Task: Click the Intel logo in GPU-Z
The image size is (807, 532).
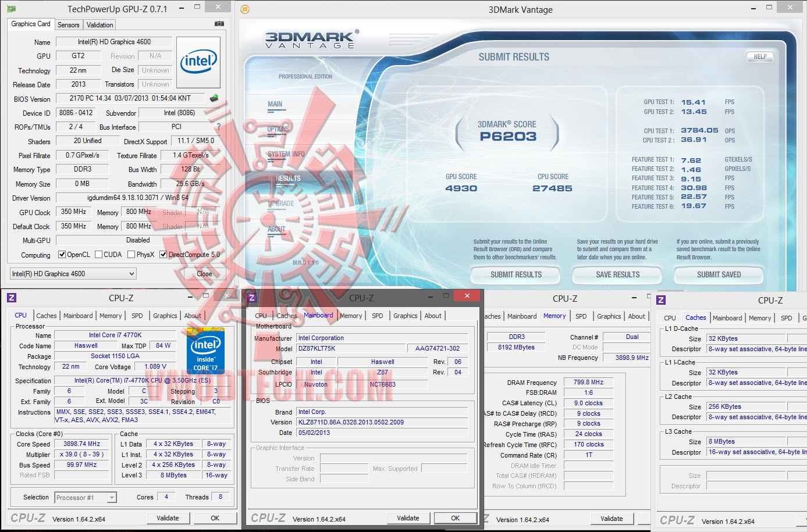Action: click(198, 62)
